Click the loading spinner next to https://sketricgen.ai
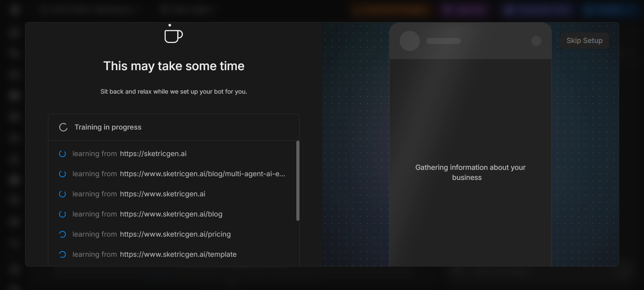This screenshot has height=290, width=644. click(62, 154)
